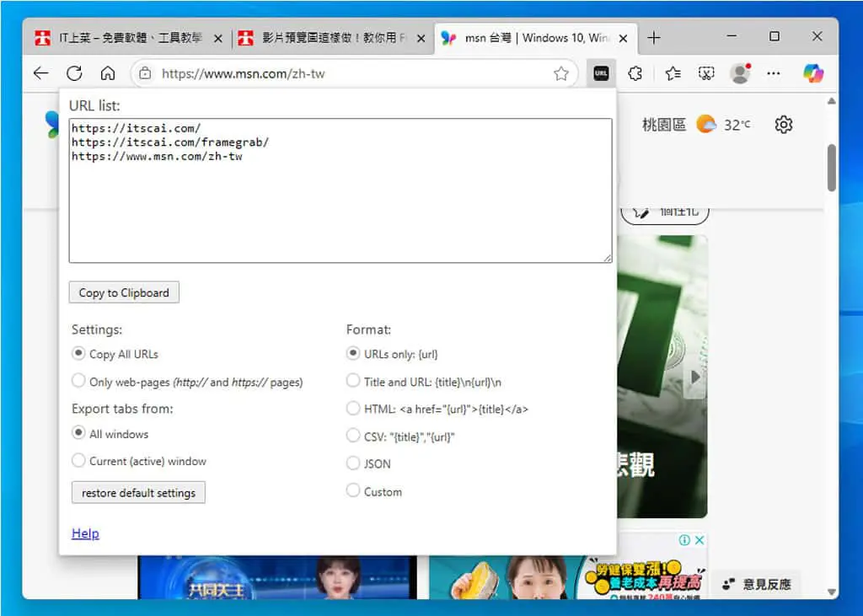863x616 pixels.
Task: Select Title and URL format
Action: point(353,381)
